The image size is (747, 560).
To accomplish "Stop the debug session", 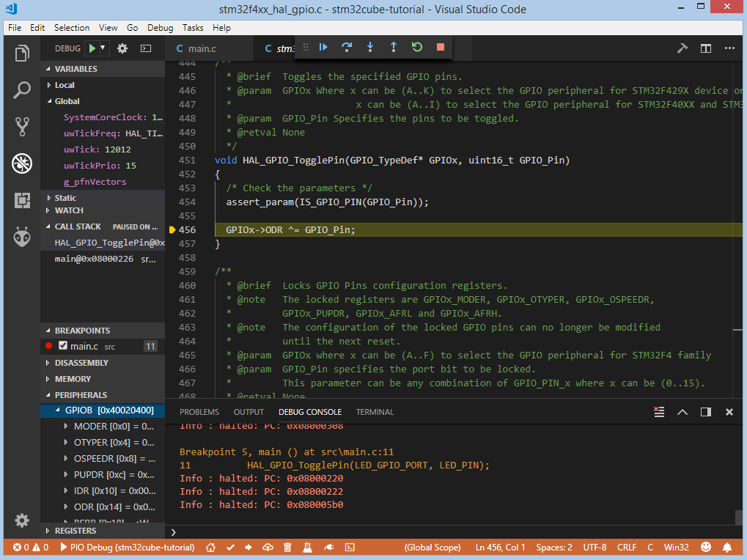I will tap(441, 47).
